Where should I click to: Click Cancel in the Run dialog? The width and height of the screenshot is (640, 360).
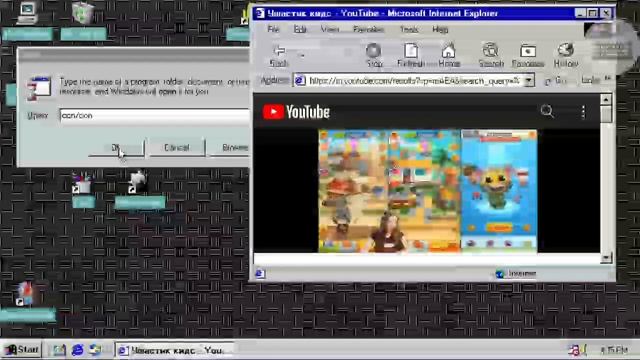[177, 148]
